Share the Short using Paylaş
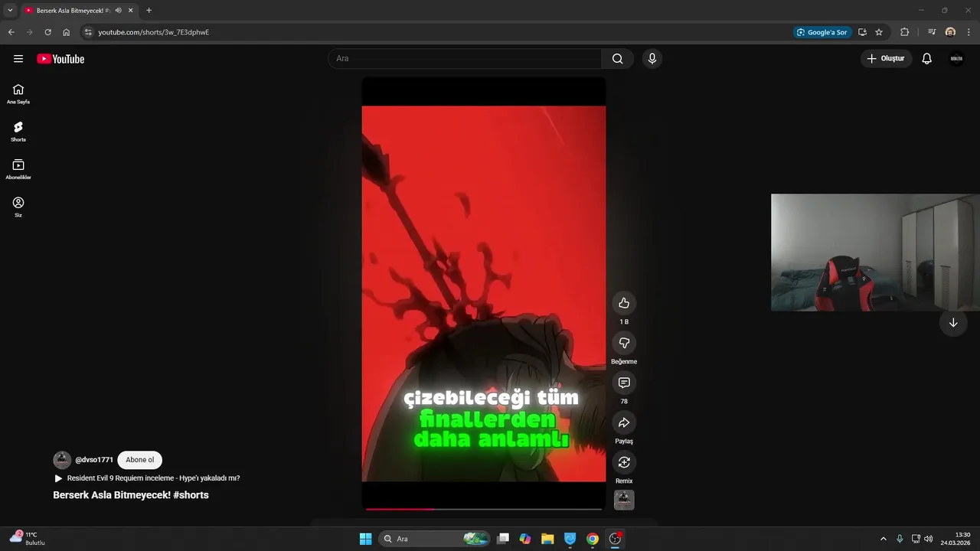The image size is (980, 551). pos(624,422)
